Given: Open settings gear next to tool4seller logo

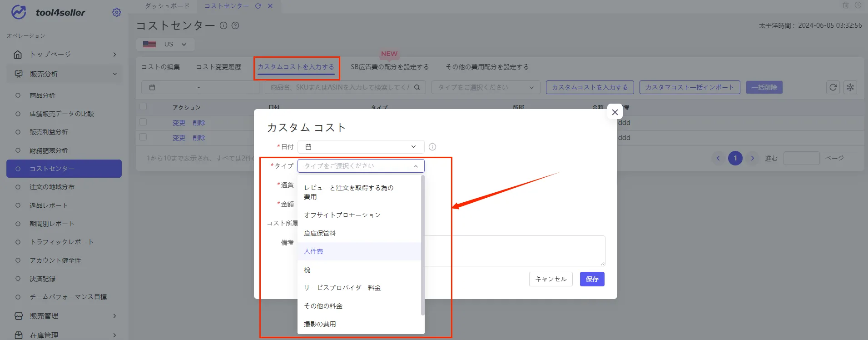Looking at the screenshot, I should click(x=117, y=12).
